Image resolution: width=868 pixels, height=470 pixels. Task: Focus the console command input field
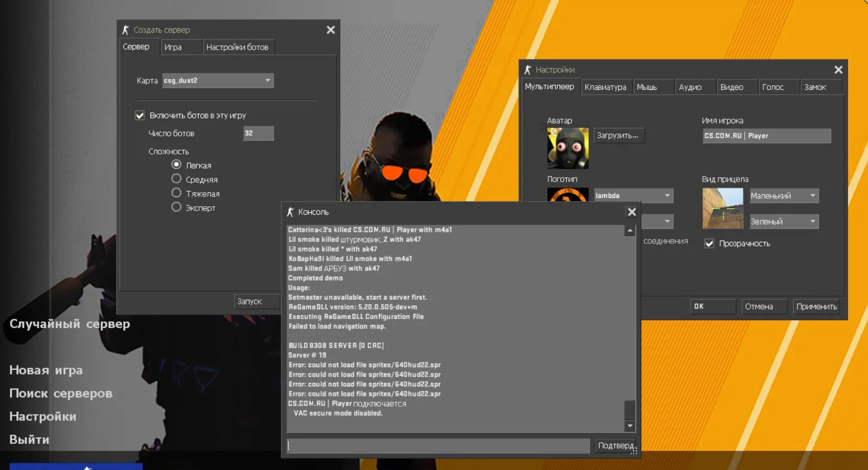(438, 445)
